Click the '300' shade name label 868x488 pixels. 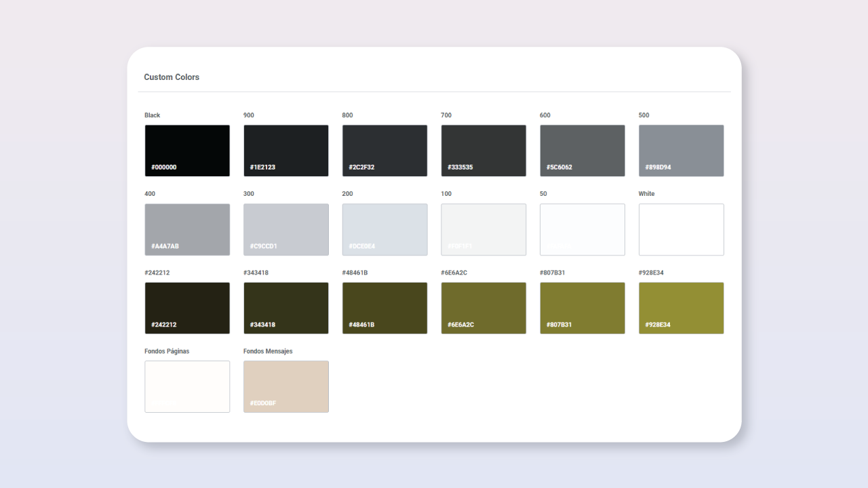click(x=249, y=194)
